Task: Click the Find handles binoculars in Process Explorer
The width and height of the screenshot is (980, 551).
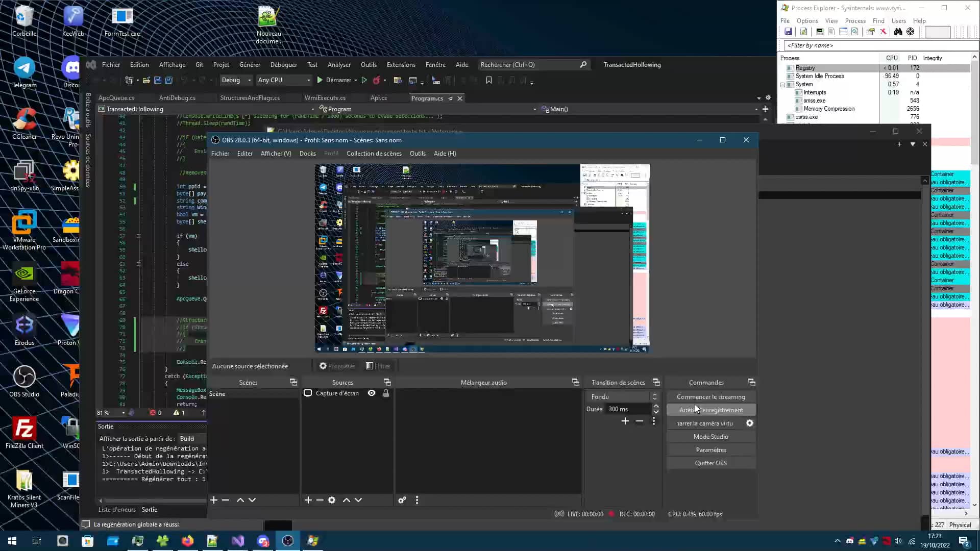Action: (x=897, y=32)
